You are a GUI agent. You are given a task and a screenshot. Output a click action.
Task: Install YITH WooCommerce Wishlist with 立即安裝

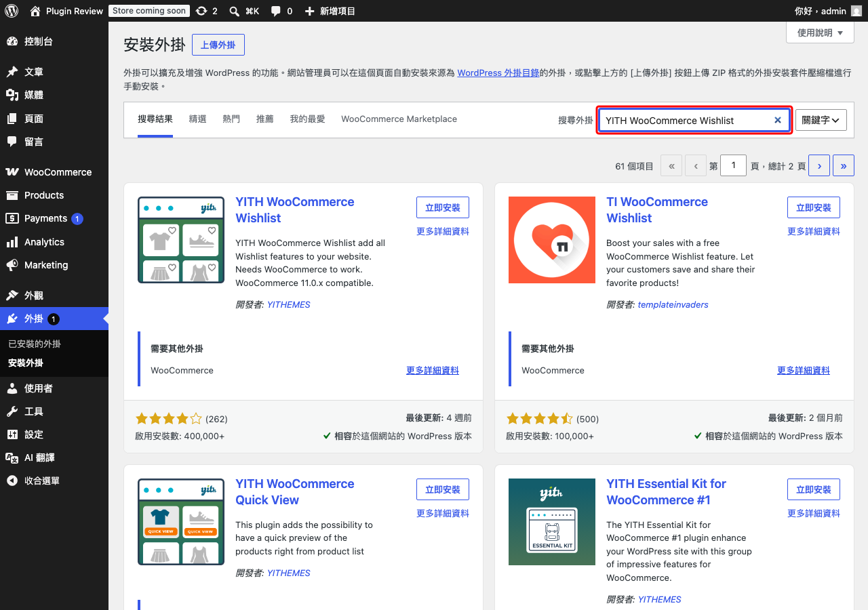coord(443,207)
